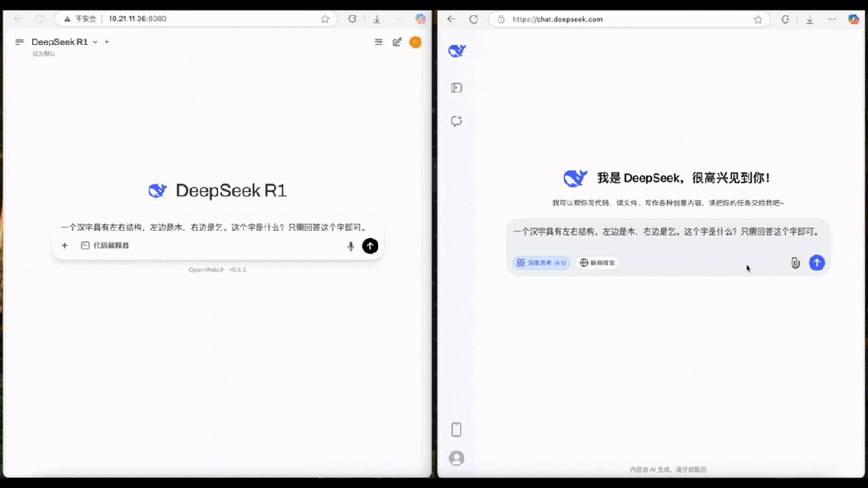868x488 pixels.
Task: Open the orange user avatar menu in Open WebUI
Action: click(415, 42)
